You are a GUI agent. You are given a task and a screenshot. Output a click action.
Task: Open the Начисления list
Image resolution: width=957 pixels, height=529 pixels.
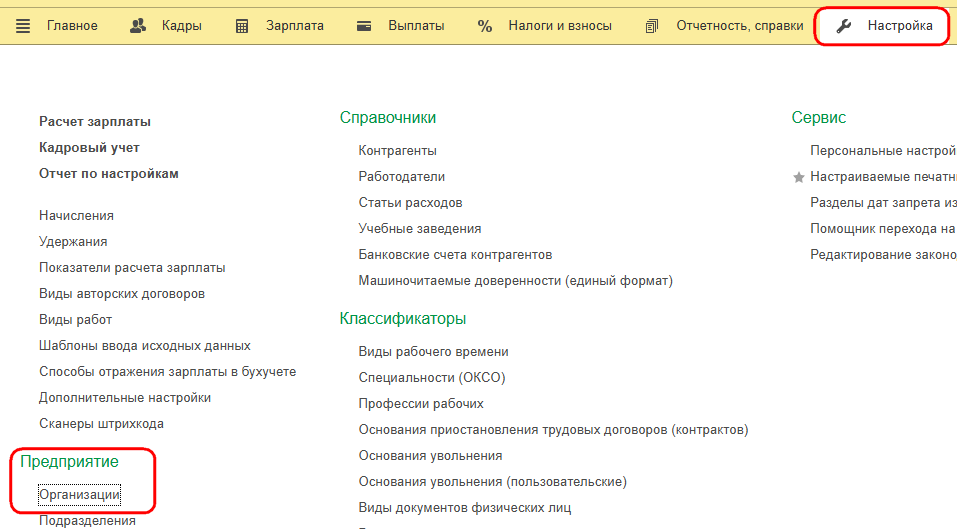(x=76, y=215)
